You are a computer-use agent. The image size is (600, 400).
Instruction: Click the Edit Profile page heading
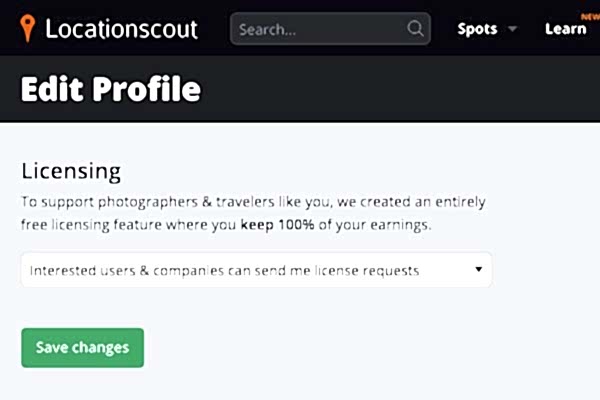[111, 89]
